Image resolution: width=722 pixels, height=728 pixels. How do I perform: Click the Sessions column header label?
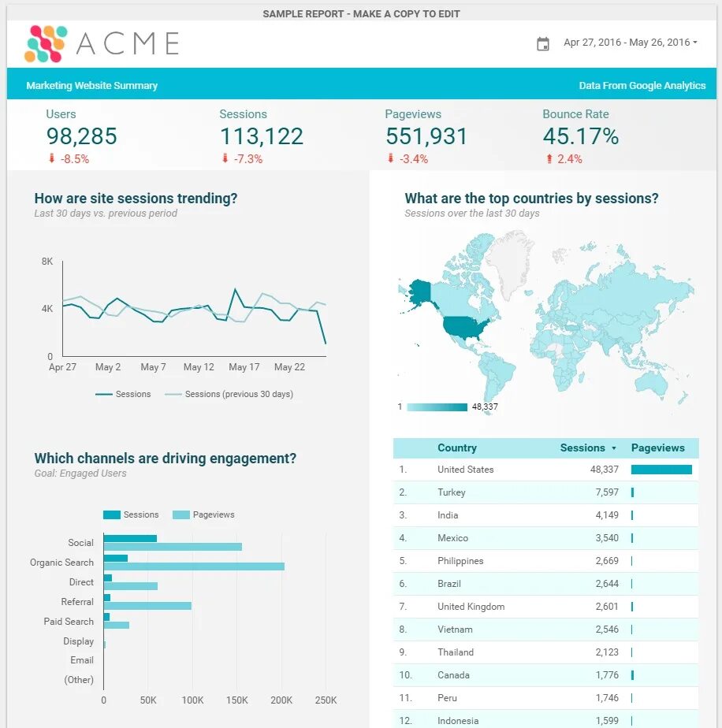coord(582,448)
